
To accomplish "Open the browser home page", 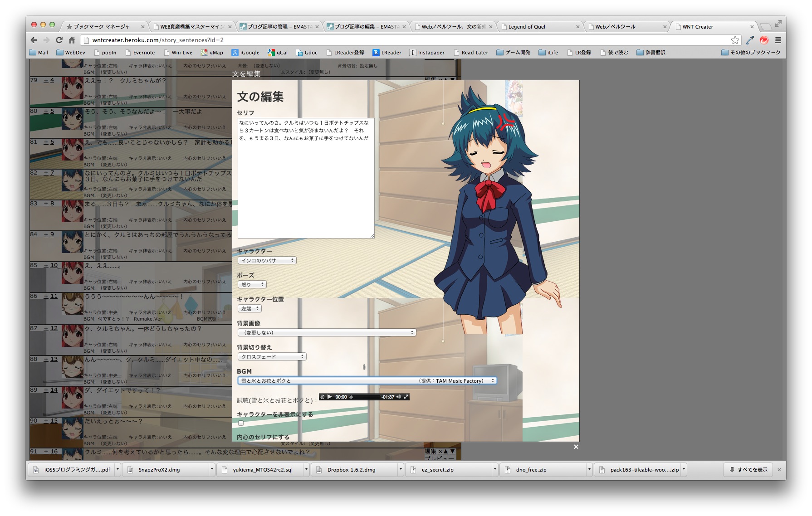I will coord(72,40).
